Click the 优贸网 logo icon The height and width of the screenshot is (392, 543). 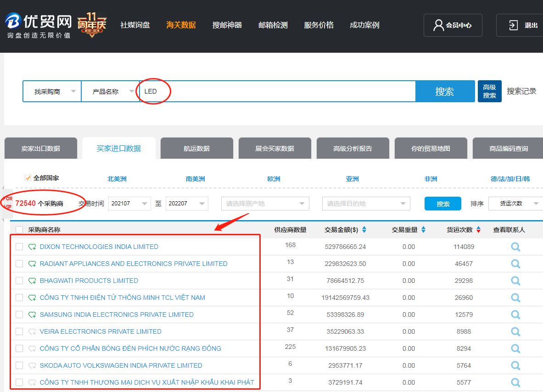(13, 21)
